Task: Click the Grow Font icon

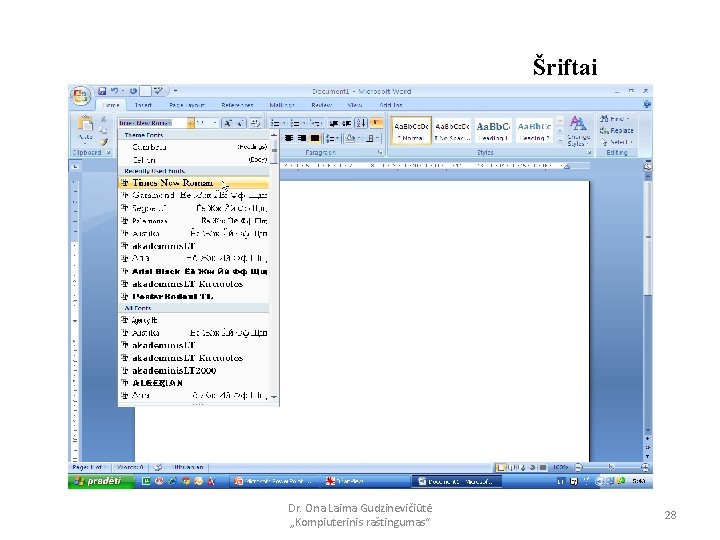Action: pyautogui.click(x=227, y=123)
